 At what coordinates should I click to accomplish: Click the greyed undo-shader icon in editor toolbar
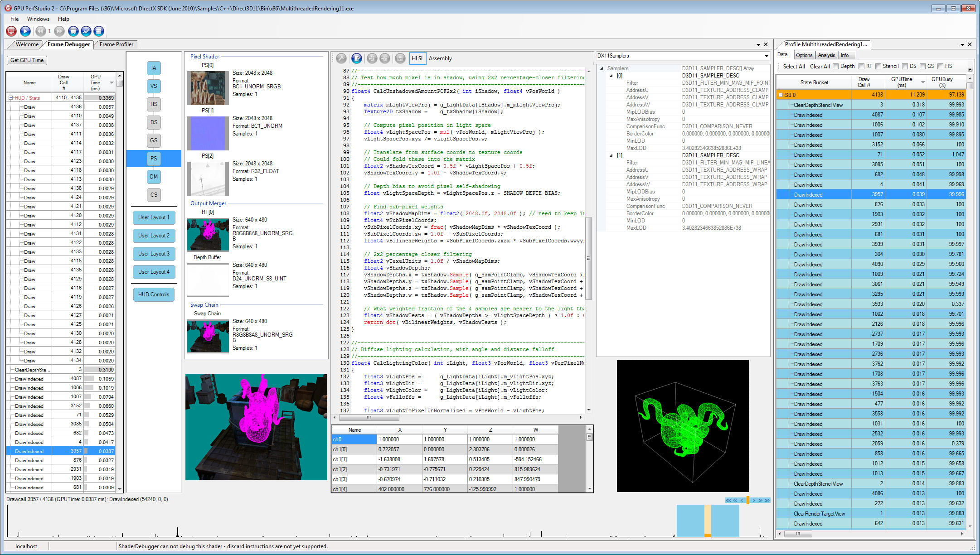click(x=372, y=58)
